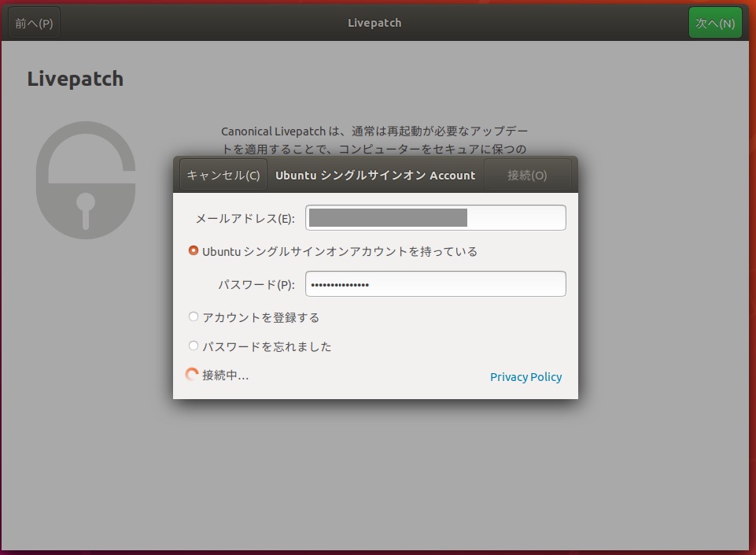Image resolution: width=756 pixels, height=555 pixels.
Task: Click the 接続中 spinner indicator
Action: coord(192,375)
